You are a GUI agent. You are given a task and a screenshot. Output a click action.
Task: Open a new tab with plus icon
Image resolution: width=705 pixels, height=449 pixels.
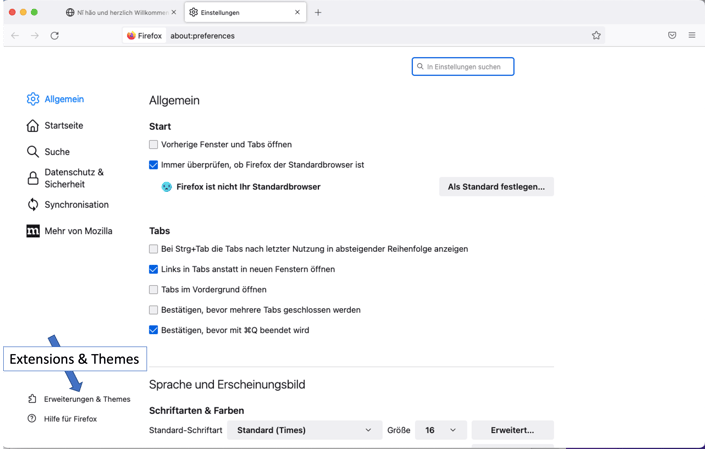(318, 13)
